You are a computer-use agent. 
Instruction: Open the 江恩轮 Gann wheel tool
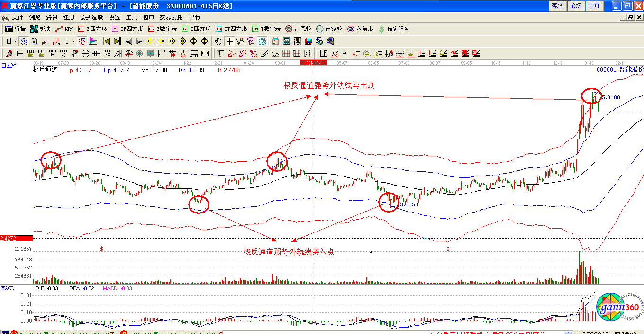298,29
